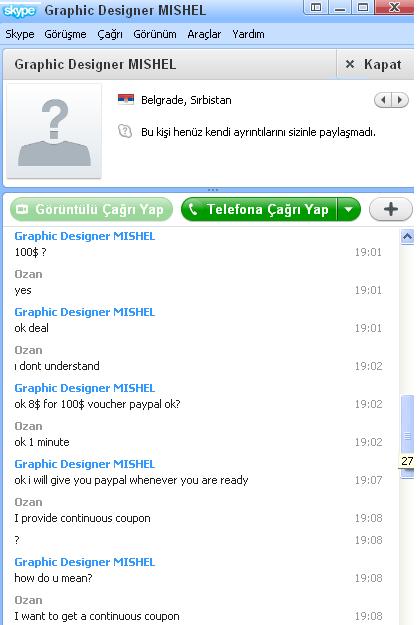Click the Skype logo in title bar
The width and height of the screenshot is (417, 625).
pos(20,10)
